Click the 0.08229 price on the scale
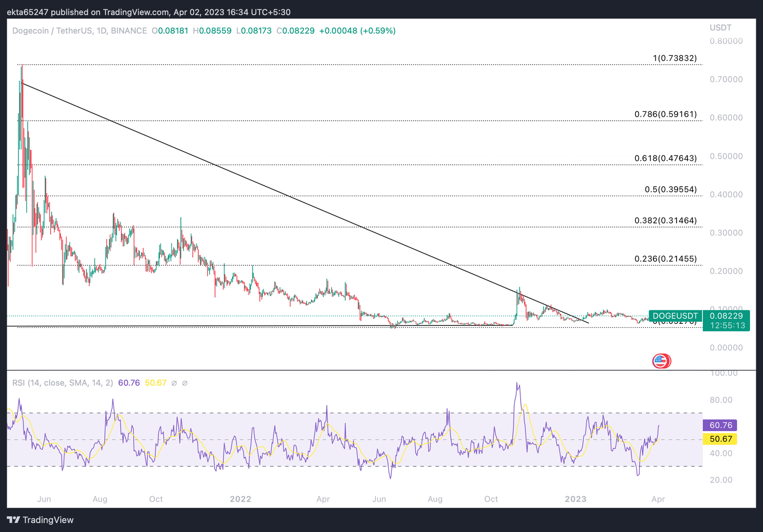 (x=727, y=316)
